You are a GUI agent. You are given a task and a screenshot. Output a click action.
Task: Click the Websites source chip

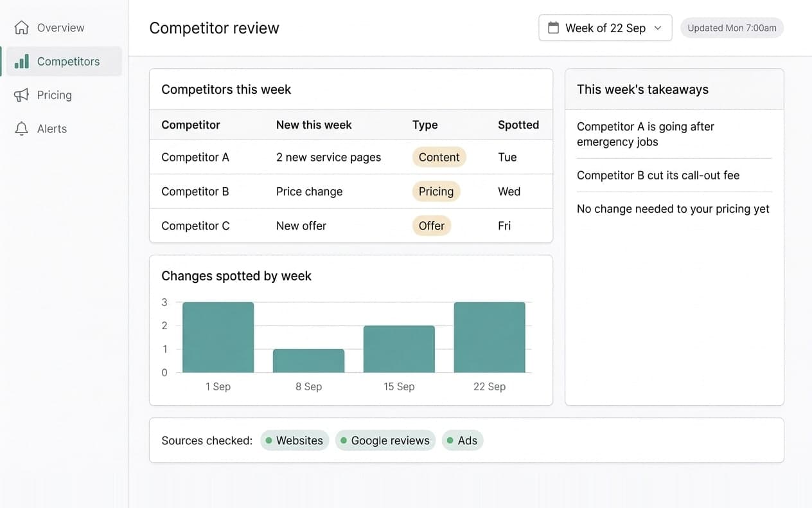[x=295, y=440]
